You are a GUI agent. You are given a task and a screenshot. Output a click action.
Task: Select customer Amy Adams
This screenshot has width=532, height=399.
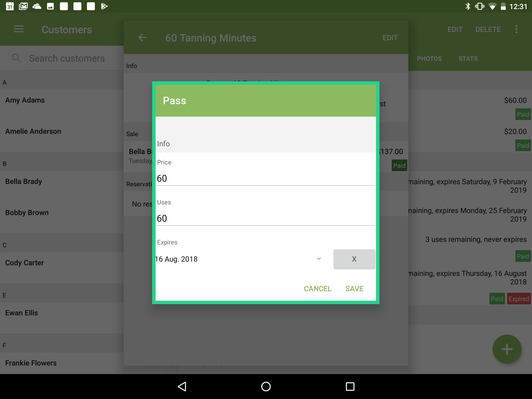(x=62, y=105)
